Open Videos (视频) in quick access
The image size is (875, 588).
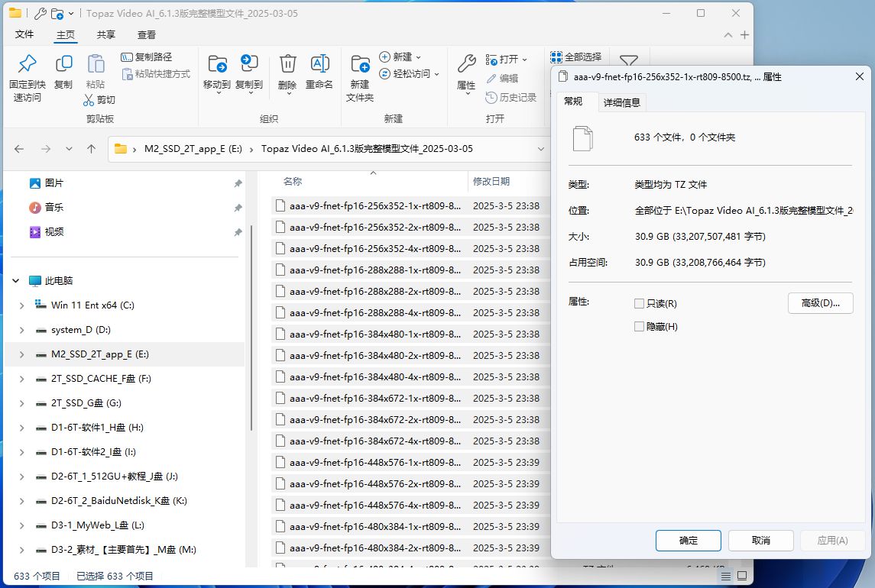click(54, 232)
